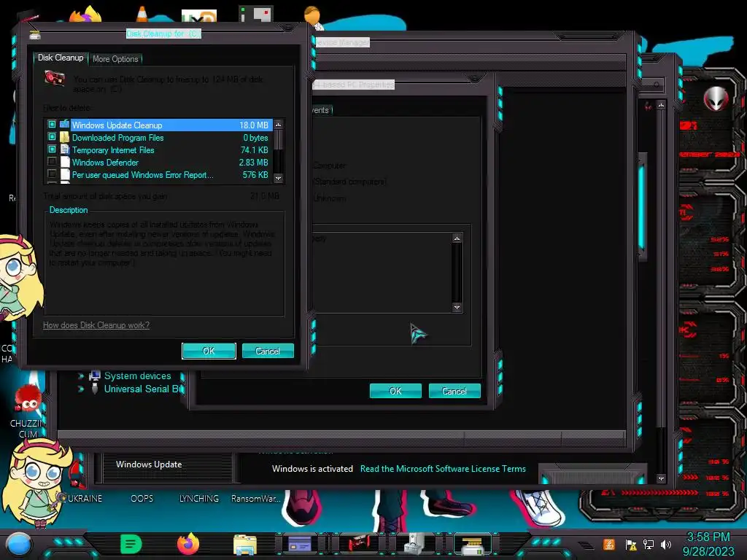Screen dimensions: 747x560
Task: Check Per user queued Windows Error Report box
Action: coord(52,174)
